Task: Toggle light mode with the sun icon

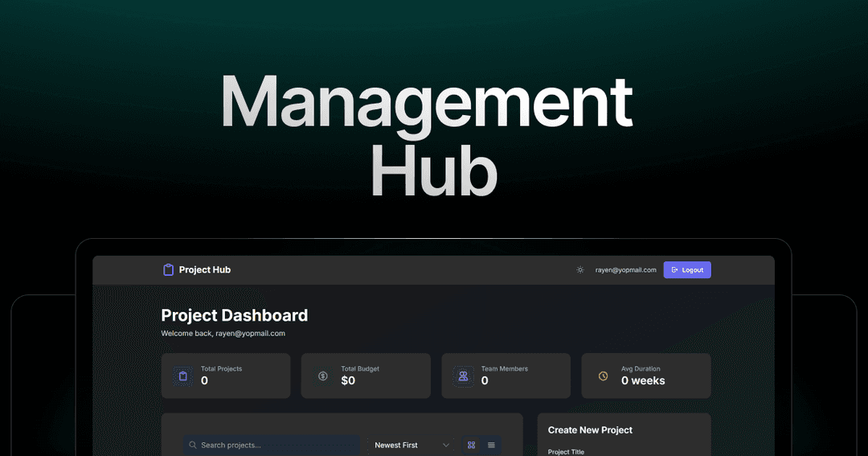Action: (580, 270)
